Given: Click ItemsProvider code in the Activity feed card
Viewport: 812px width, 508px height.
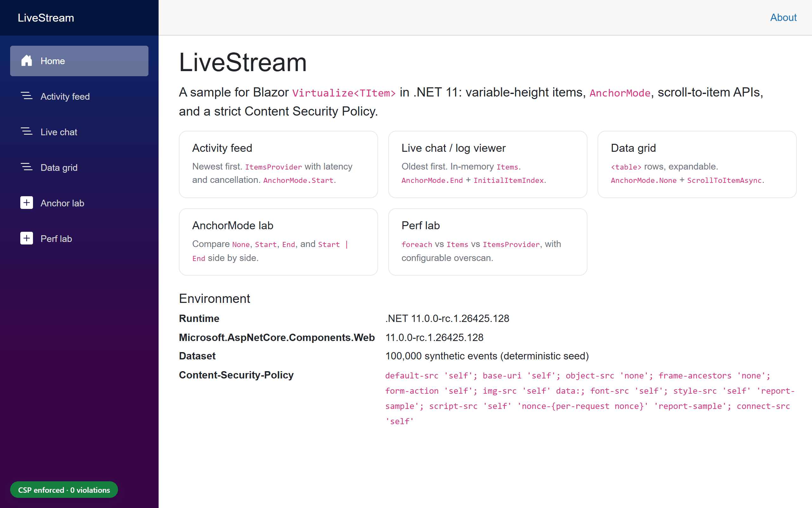Looking at the screenshot, I should 273,167.
